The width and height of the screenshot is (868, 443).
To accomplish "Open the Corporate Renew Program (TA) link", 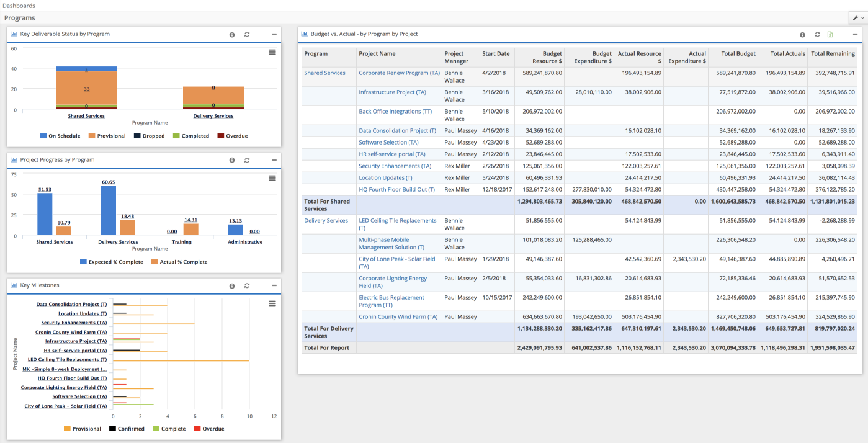I will click(x=399, y=73).
